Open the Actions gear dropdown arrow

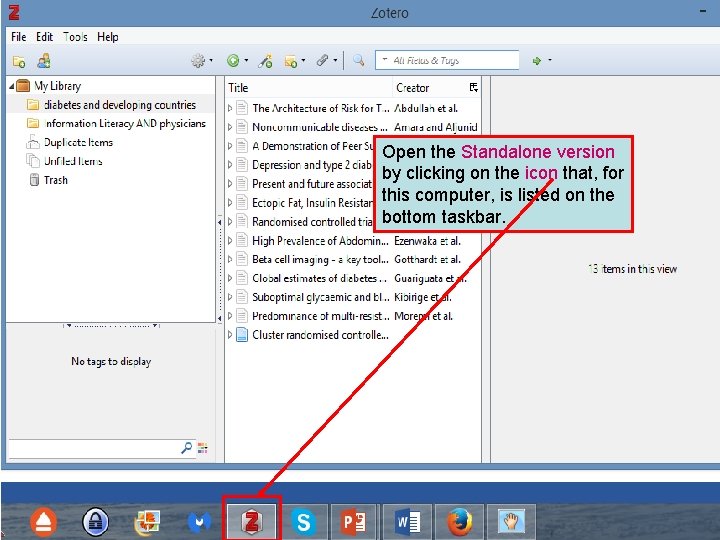click(x=211, y=60)
